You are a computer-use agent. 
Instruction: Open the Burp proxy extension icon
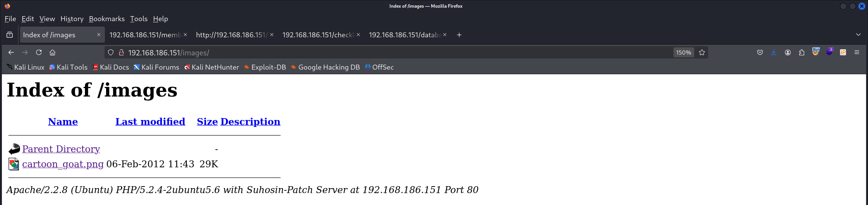(x=816, y=52)
